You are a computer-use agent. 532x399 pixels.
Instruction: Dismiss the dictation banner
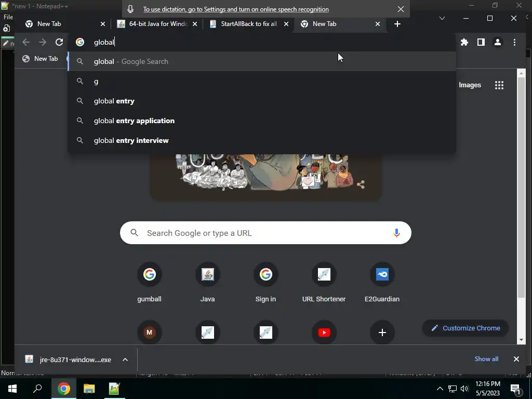[401, 9]
